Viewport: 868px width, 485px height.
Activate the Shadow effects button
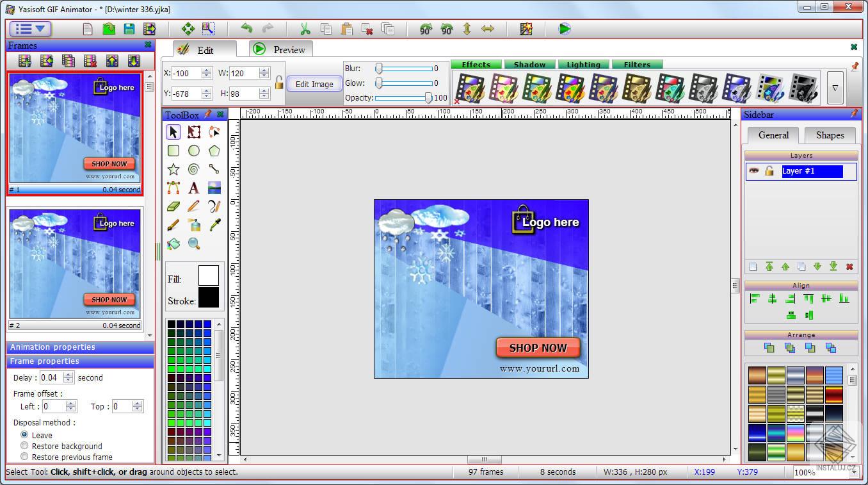[x=529, y=64]
